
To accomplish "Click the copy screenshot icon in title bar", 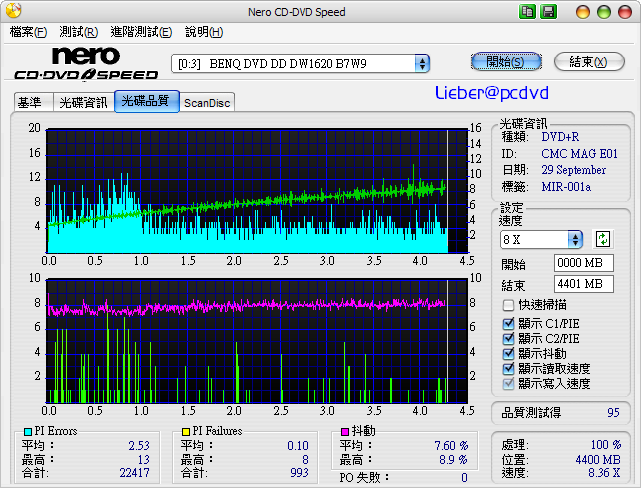I will (x=527, y=11).
